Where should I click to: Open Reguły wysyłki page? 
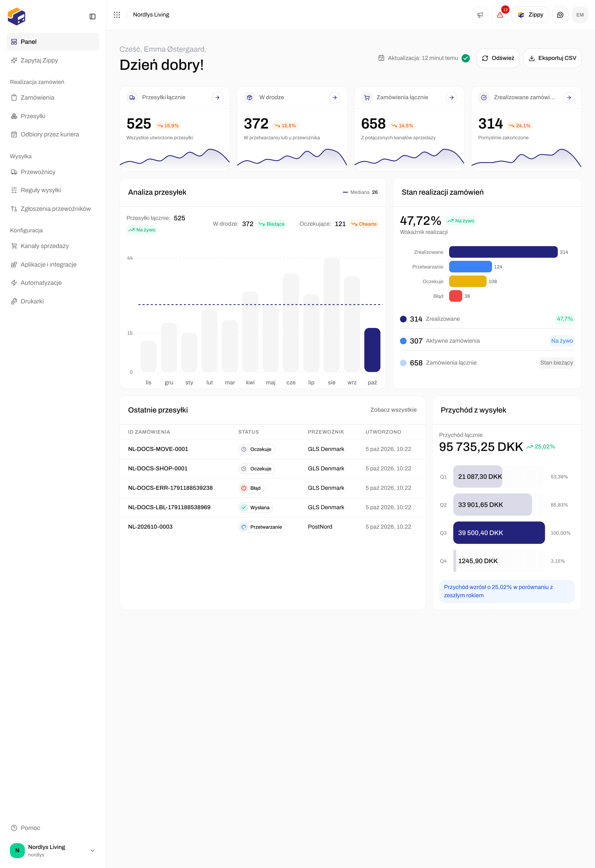(x=53, y=190)
